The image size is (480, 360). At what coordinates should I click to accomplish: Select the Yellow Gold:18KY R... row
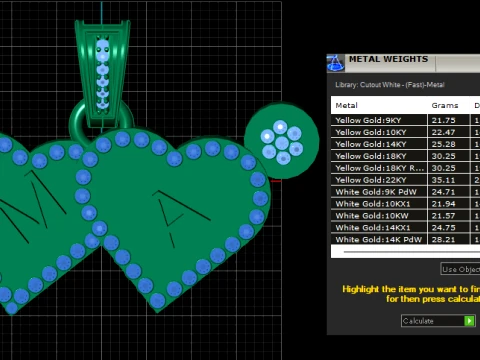point(405,168)
